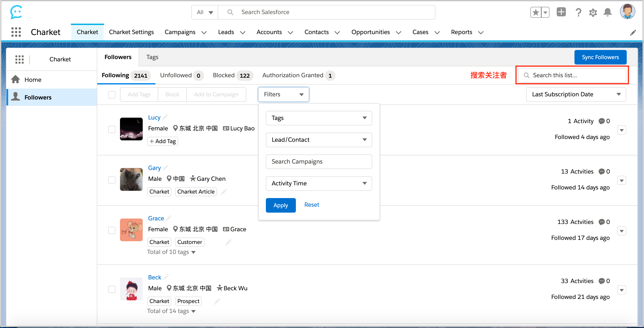
Task: Click the Followers person icon in sidebar
Action: (x=15, y=97)
